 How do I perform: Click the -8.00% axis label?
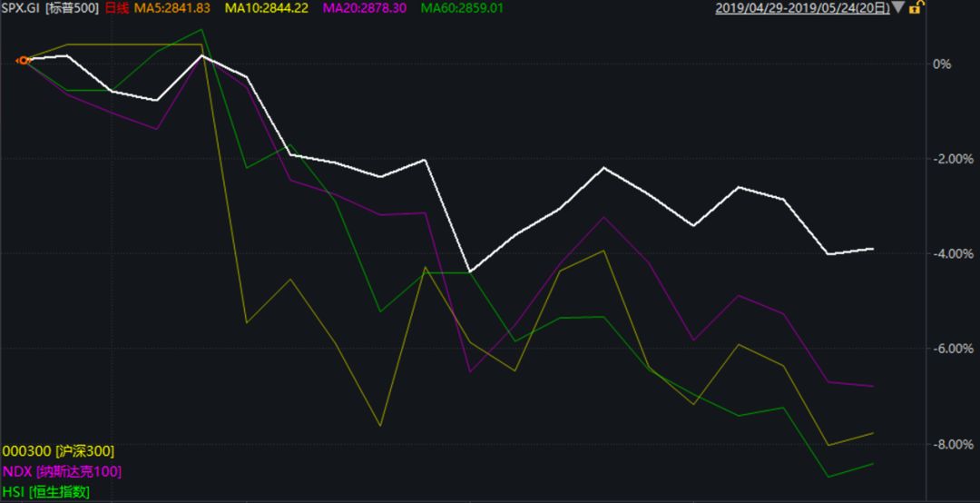[953, 444]
